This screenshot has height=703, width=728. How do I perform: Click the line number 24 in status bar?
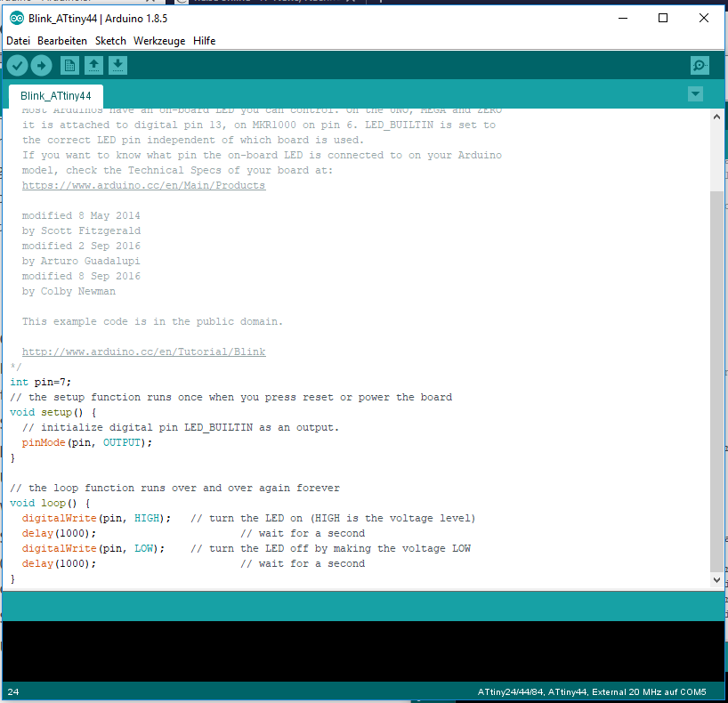(x=13, y=691)
